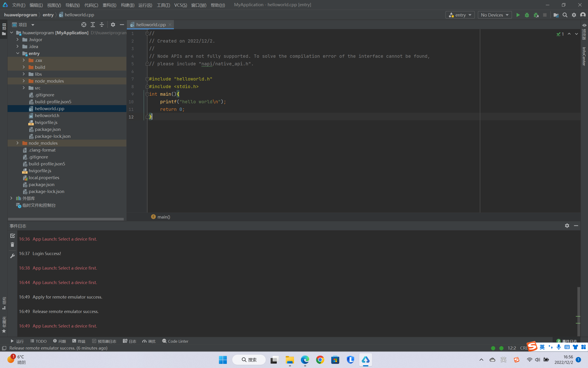Expand the .hvigor folder
588x368 pixels.
(17, 39)
